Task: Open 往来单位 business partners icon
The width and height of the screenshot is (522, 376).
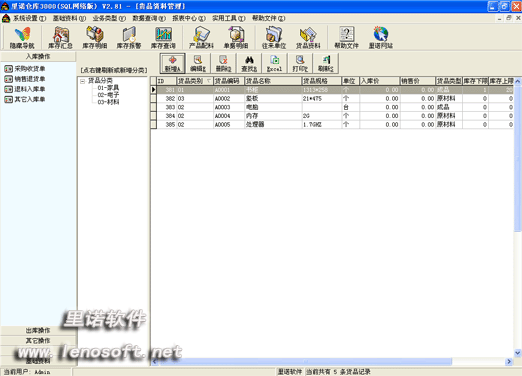Action: (x=274, y=38)
